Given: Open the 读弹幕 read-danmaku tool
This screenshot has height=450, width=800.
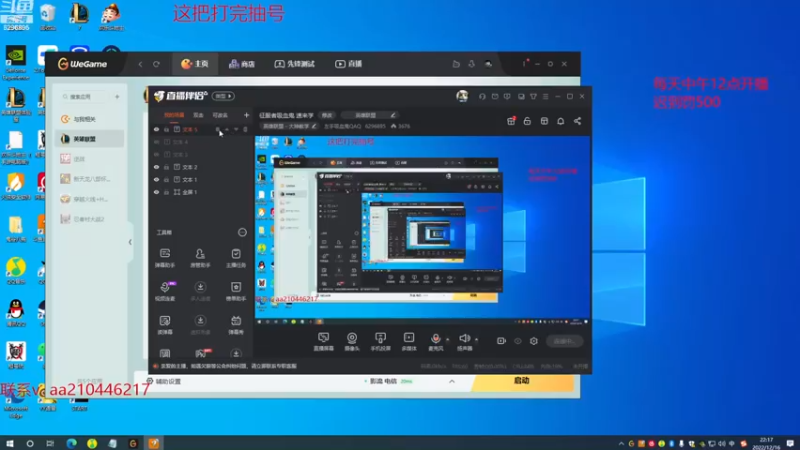Looking at the screenshot, I should click(x=165, y=324).
